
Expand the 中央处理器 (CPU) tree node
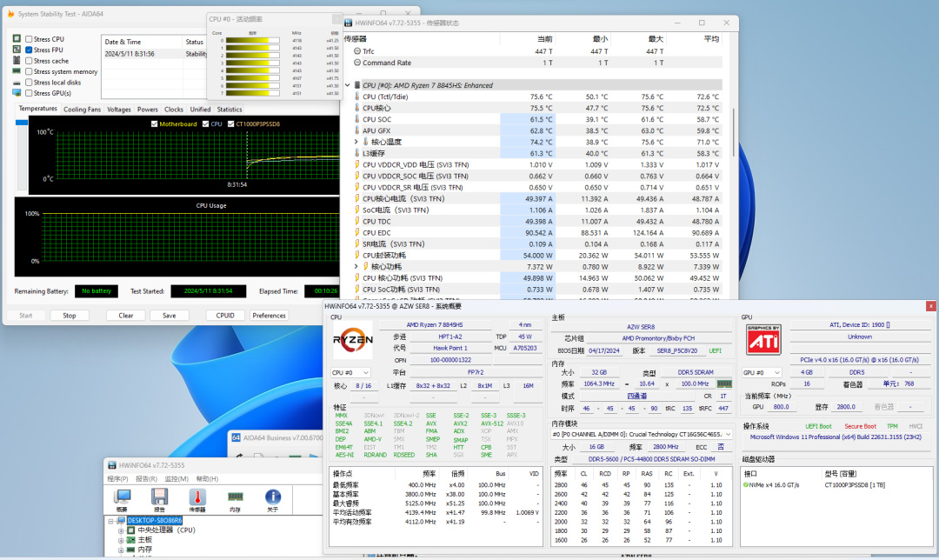pyautogui.click(x=121, y=530)
